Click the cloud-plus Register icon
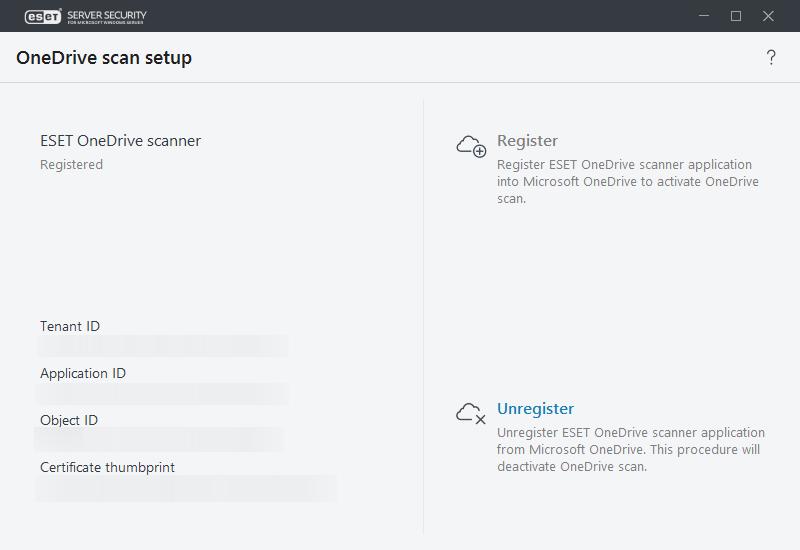Screen dimensions: 800x550 tap(471, 146)
